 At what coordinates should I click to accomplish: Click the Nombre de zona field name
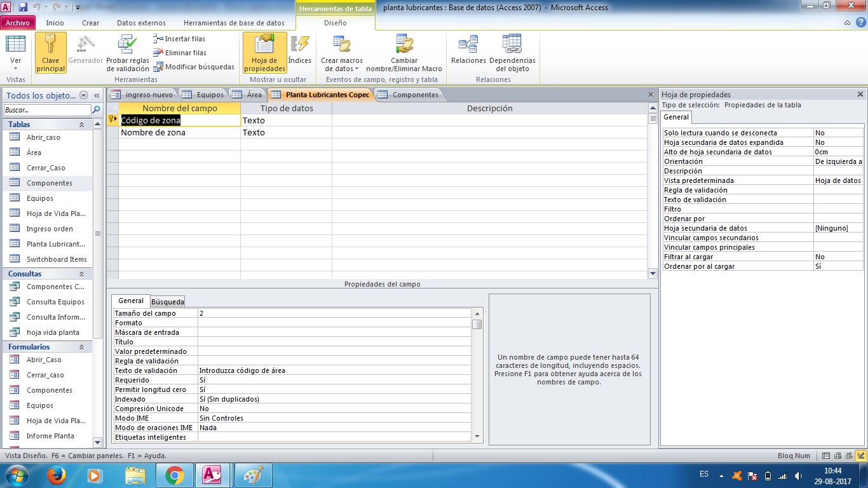(x=153, y=132)
